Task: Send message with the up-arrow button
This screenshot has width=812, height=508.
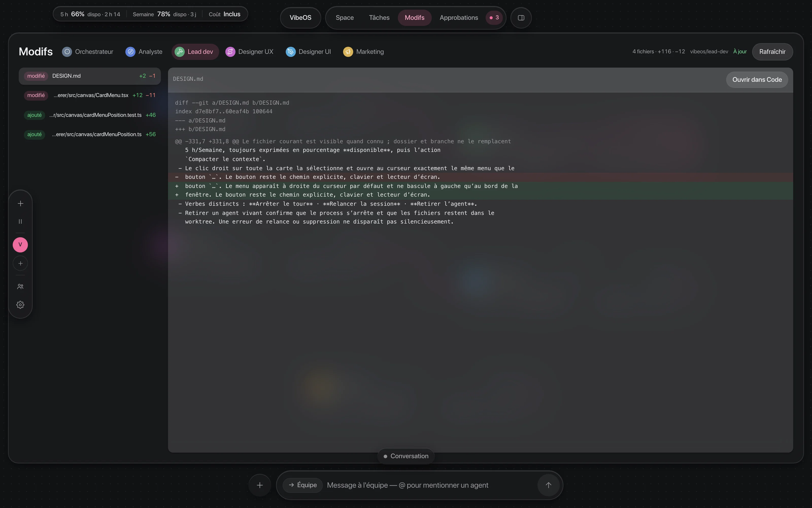Action: click(548, 485)
